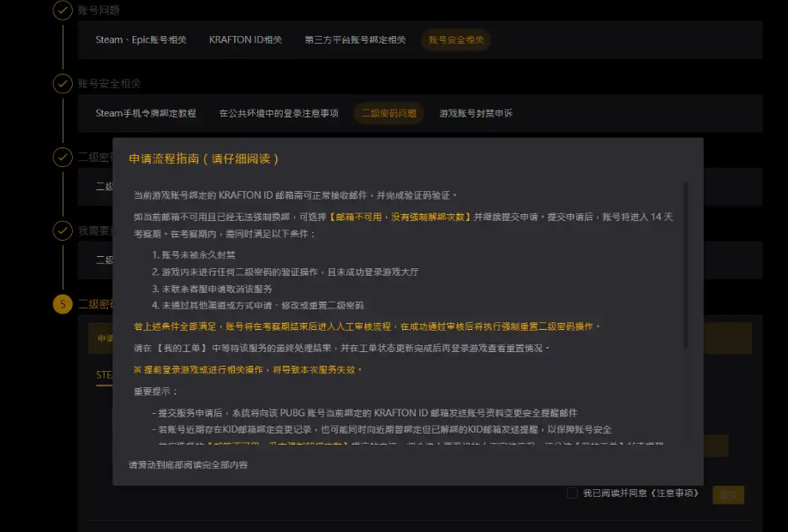788x532 pixels.
Task: Open Steam手机令牌绑定教程 topic
Action: pos(146,114)
